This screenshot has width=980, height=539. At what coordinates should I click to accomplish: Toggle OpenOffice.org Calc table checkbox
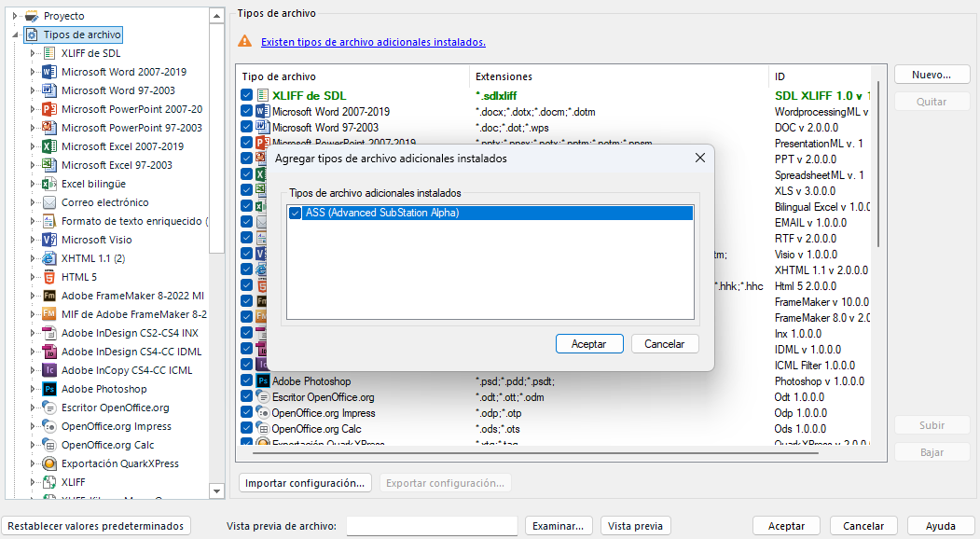pyautogui.click(x=247, y=428)
